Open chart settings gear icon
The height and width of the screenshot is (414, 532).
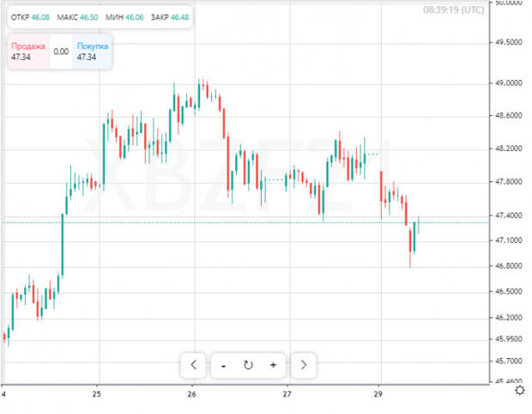[x=520, y=390]
